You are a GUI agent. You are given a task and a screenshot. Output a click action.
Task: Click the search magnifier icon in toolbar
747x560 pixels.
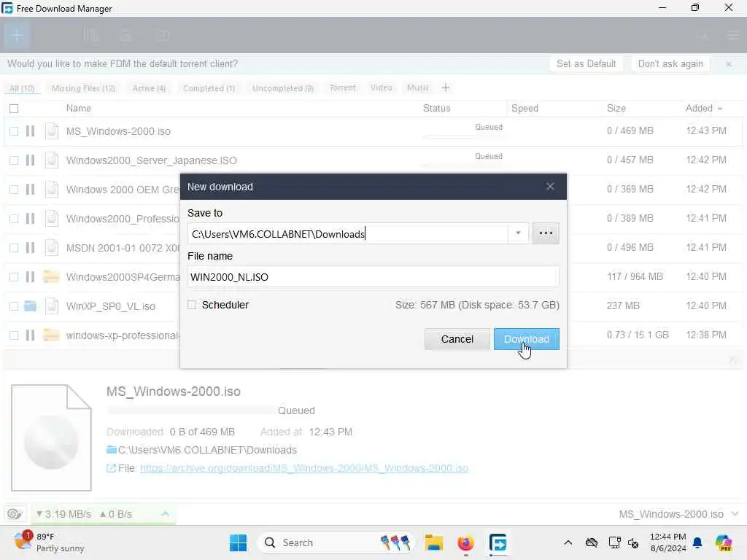(703, 35)
